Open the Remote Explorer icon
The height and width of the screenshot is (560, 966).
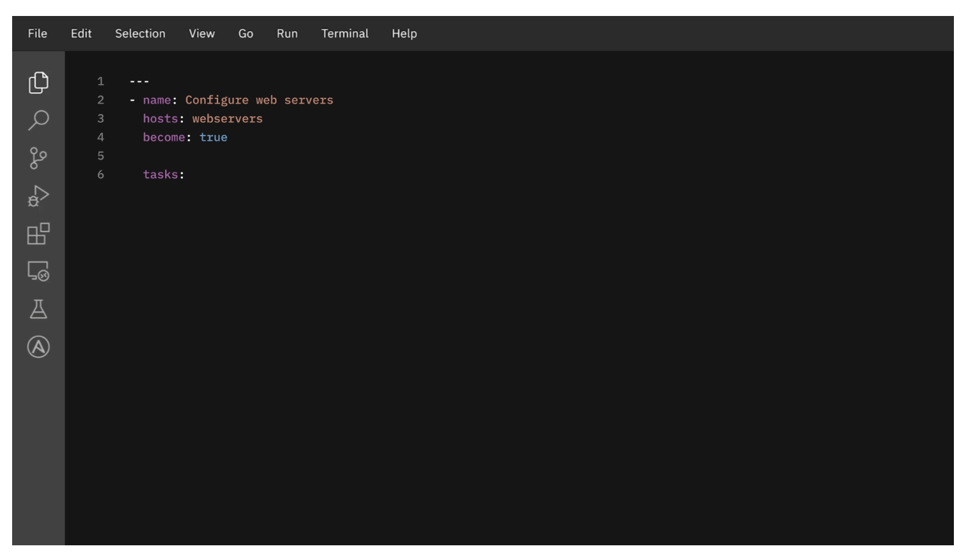(x=38, y=272)
